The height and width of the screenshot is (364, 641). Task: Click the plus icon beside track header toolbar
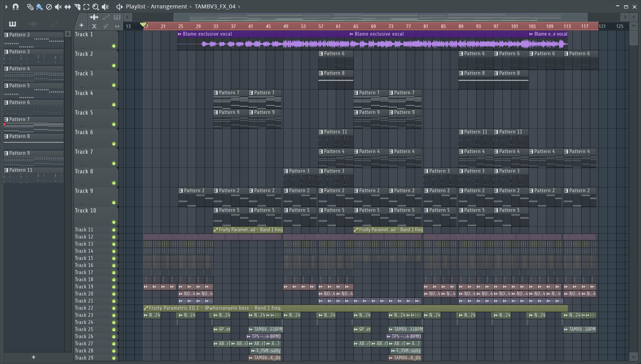pyautogui.click(x=81, y=25)
